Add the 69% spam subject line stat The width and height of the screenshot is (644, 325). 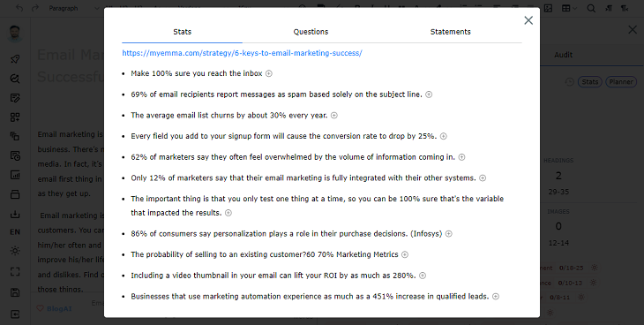tap(429, 94)
